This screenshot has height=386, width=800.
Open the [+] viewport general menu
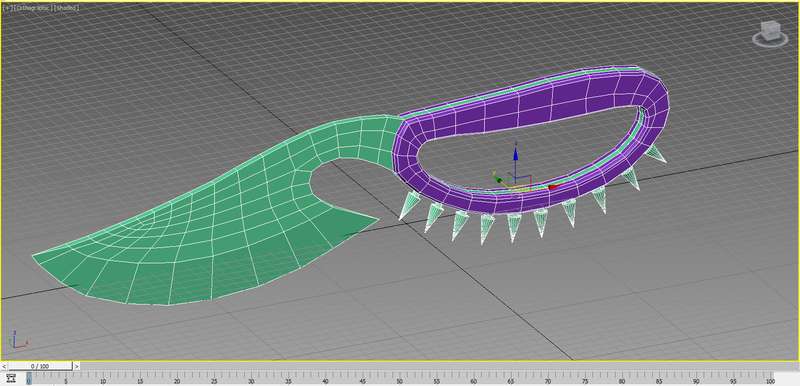6,9
